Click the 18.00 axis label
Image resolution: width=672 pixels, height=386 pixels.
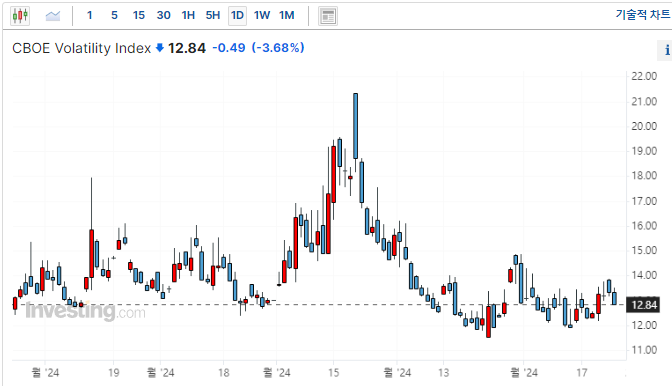click(x=644, y=176)
